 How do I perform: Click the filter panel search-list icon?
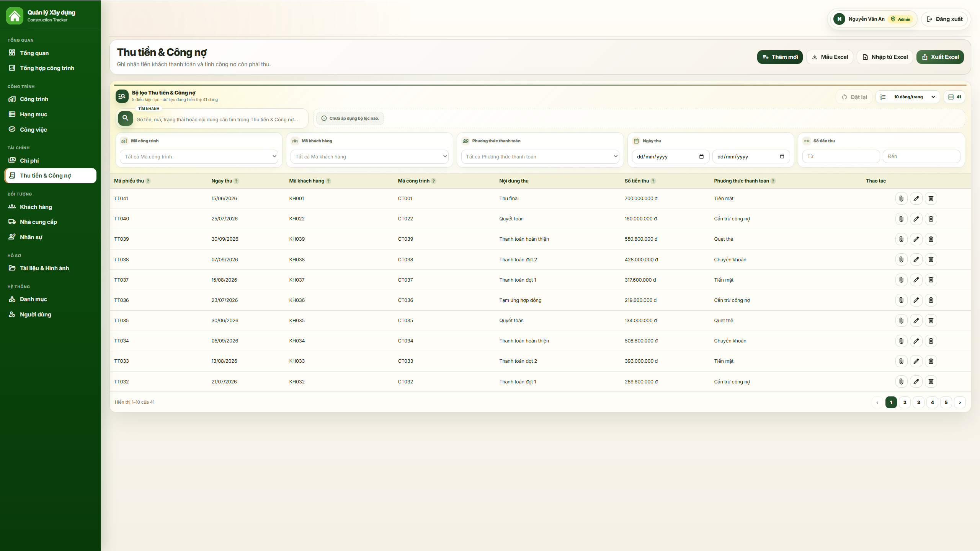122,96
